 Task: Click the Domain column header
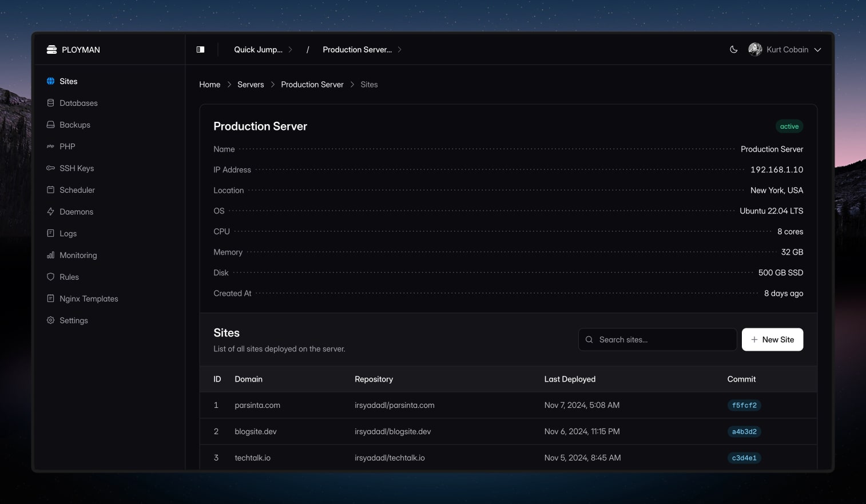[x=249, y=379]
